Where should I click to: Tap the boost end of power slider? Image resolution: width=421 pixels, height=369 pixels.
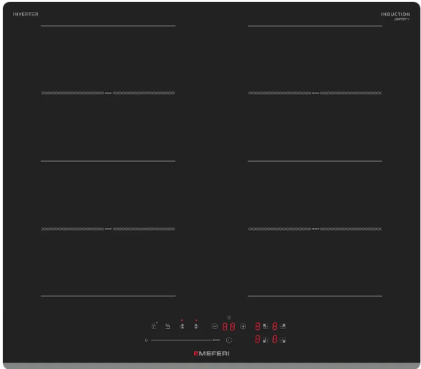pyautogui.click(x=216, y=340)
